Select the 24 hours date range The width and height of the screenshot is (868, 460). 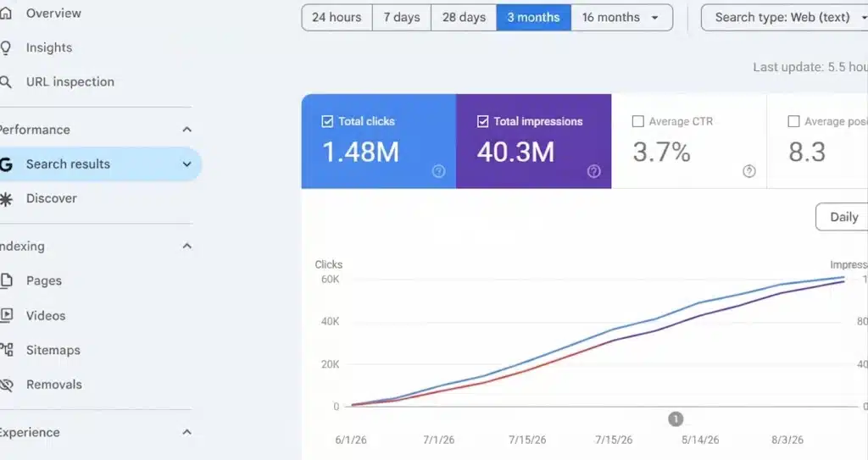pos(337,18)
